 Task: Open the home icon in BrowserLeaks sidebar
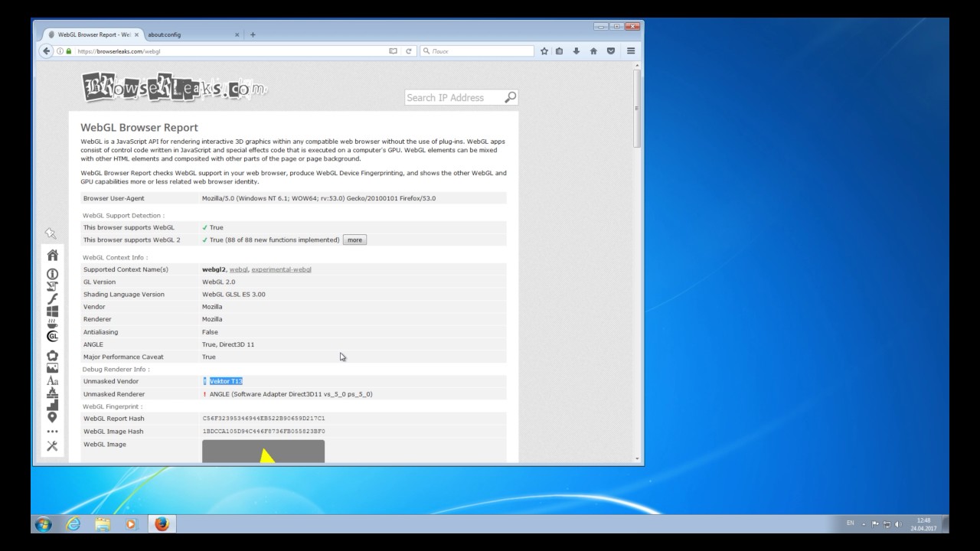tap(52, 255)
